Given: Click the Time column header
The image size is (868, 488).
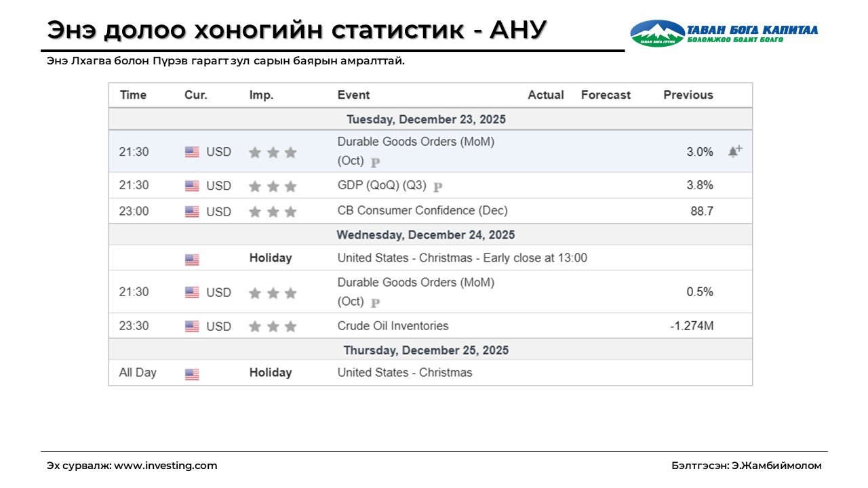Looking at the screenshot, I should point(133,95).
